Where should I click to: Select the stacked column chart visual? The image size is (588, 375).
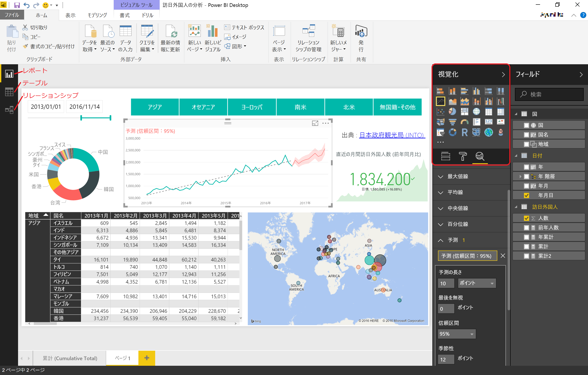pyautogui.click(x=452, y=91)
